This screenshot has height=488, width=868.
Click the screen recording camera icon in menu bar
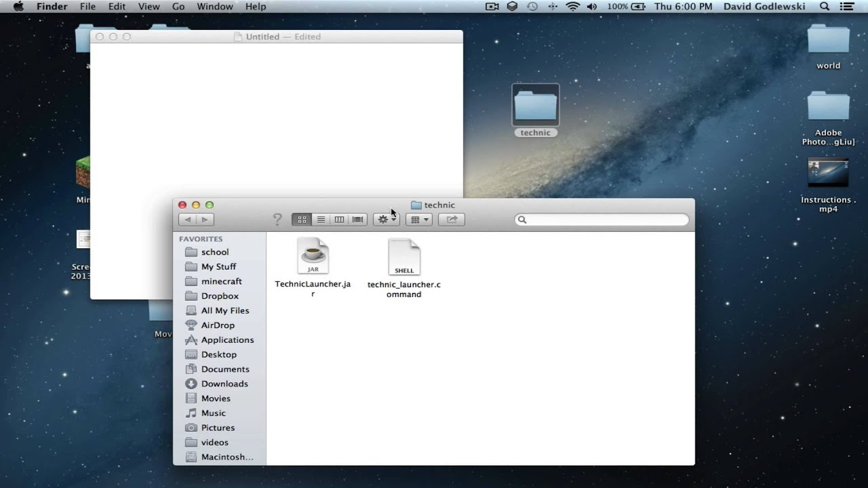pos(492,6)
